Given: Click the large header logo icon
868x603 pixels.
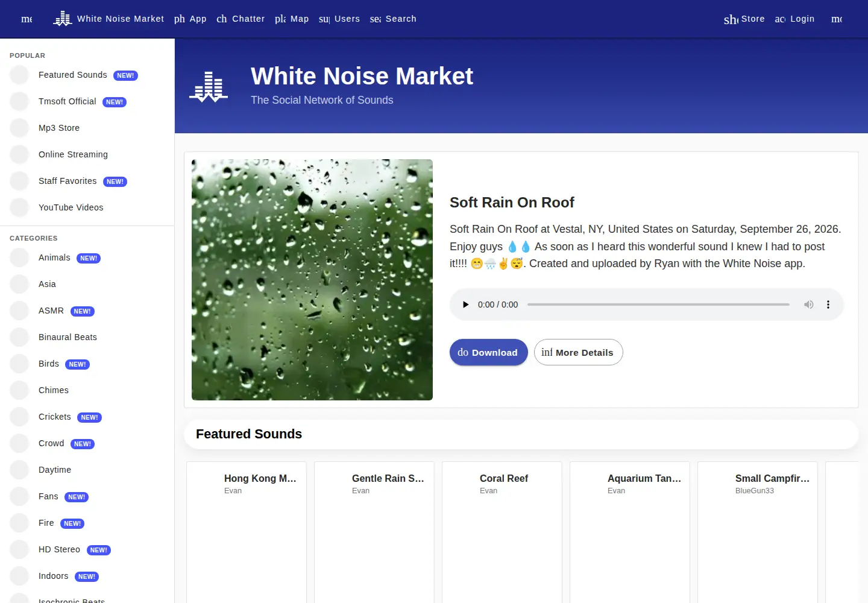Looking at the screenshot, I should pos(209,86).
